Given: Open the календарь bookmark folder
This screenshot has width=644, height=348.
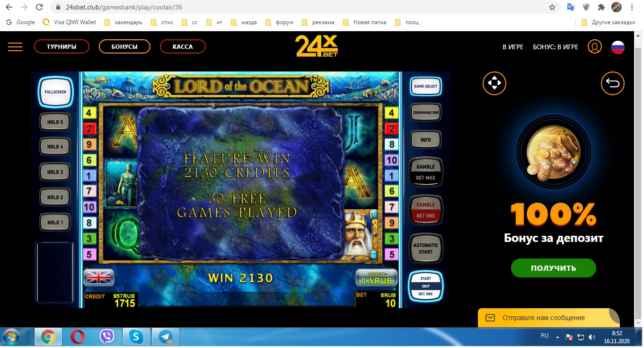Looking at the screenshot, I should 123,22.
